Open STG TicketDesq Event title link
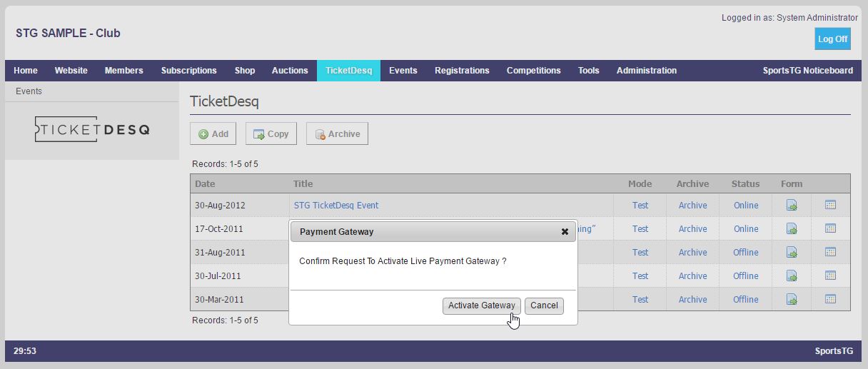 tap(336, 206)
